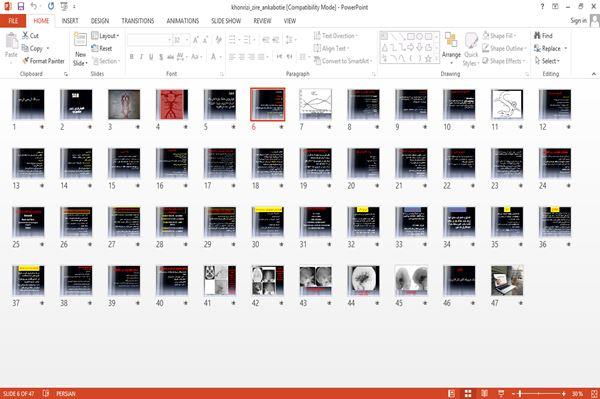This screenshot has height=399, width=600.
Task: Switch to the REVIEW tab
Action: 262,21
